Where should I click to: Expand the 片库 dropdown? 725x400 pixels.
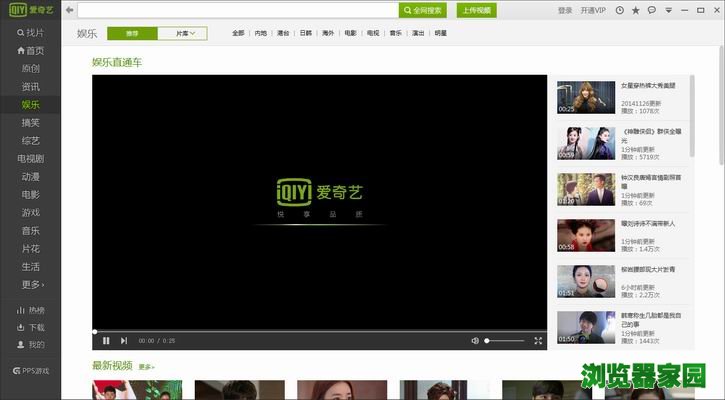pyautogui.click(x=184, y=33)
